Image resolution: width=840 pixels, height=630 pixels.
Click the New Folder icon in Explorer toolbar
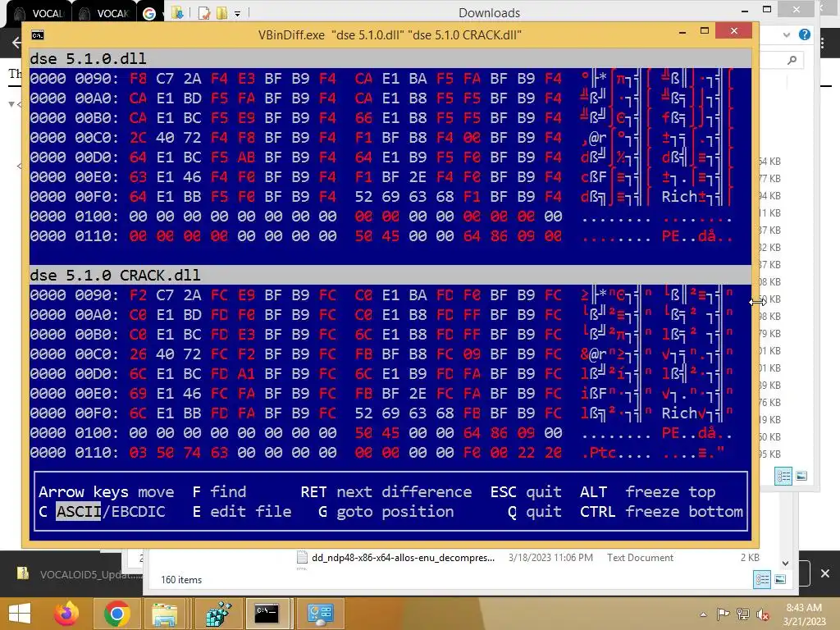[x=221, y=13]
